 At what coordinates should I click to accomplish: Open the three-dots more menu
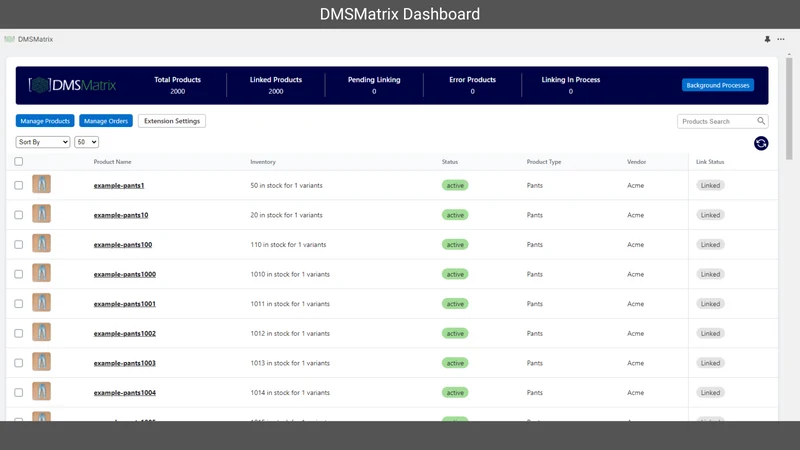[x=781, y=39]
